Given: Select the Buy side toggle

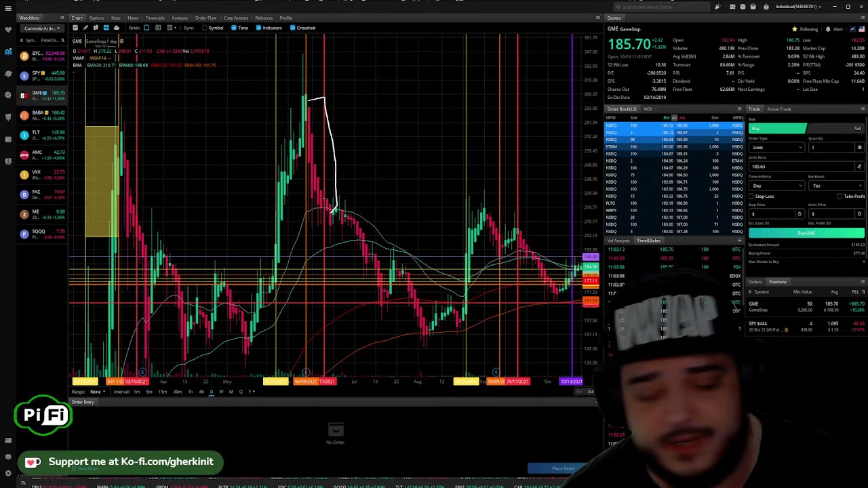Looking at the screenshot, I should click(x=778, y=128).
